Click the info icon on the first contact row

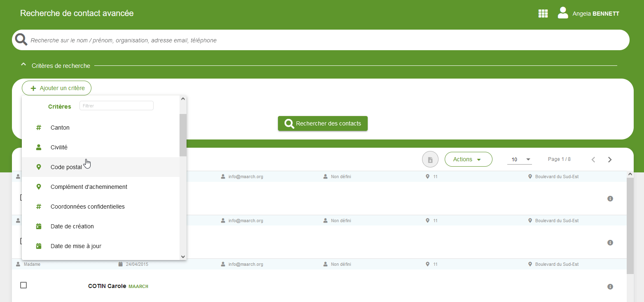click(610, 199)
